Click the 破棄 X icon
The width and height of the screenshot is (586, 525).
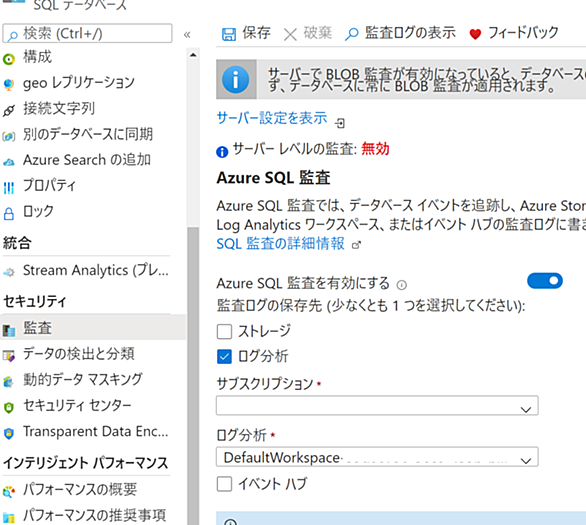point(290,34)
